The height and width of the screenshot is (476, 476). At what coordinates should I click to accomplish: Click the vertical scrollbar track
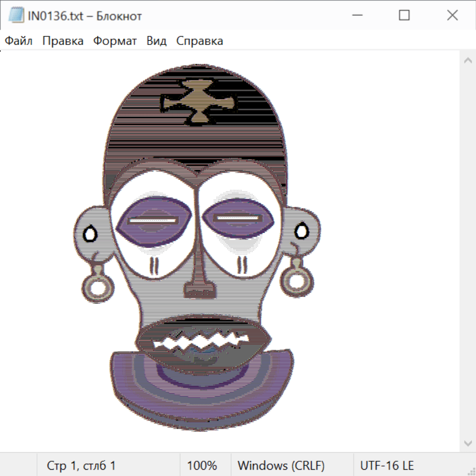tap(468, 251)
